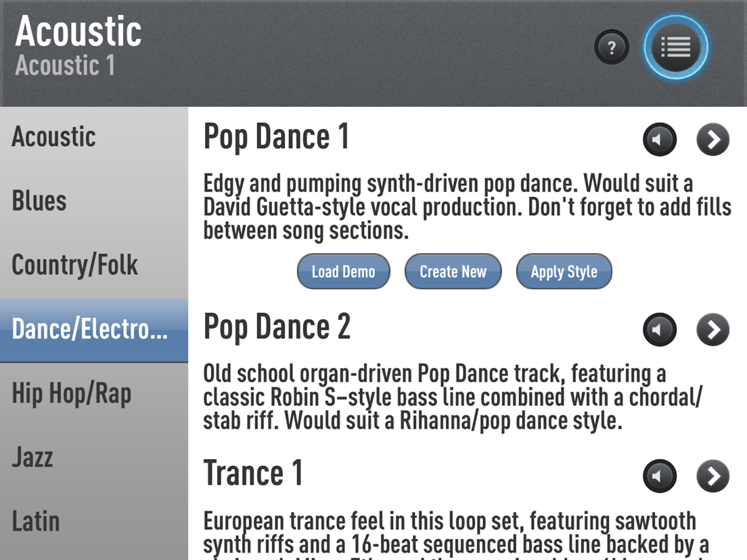Viewport: 747px width, 560px height.
Task: Expand Pop Dance 2 chevron arrow
Action: click(x=713, y=329)
